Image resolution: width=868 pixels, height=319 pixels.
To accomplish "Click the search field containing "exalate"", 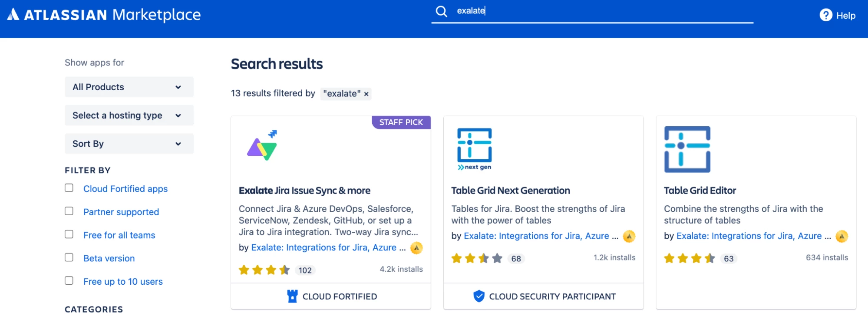I will click(x=599, y=11).
